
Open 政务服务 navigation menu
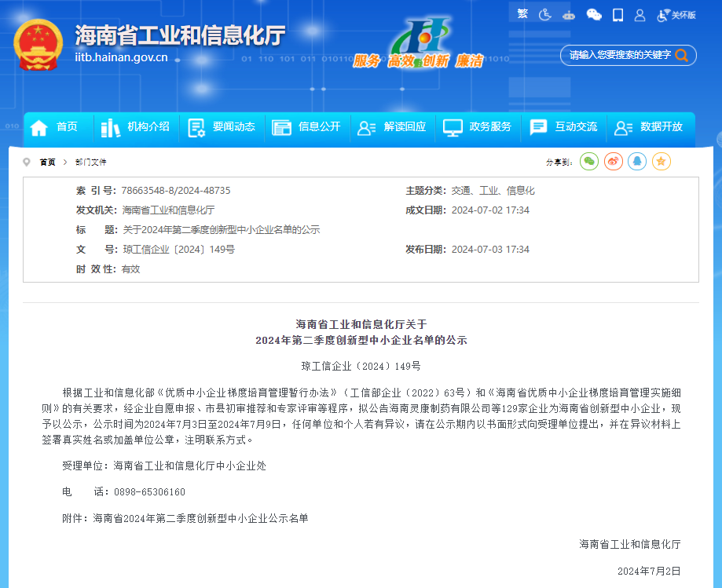(478, 127)
